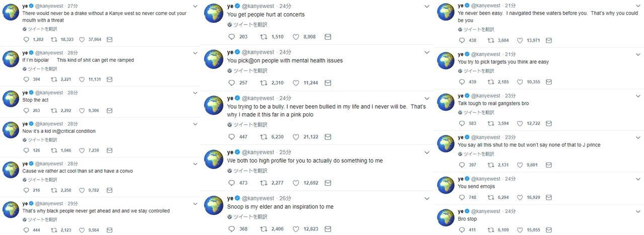Share the "If I'm bipolar" tweet by message
644x235 pixels.
tap(109, 80)
